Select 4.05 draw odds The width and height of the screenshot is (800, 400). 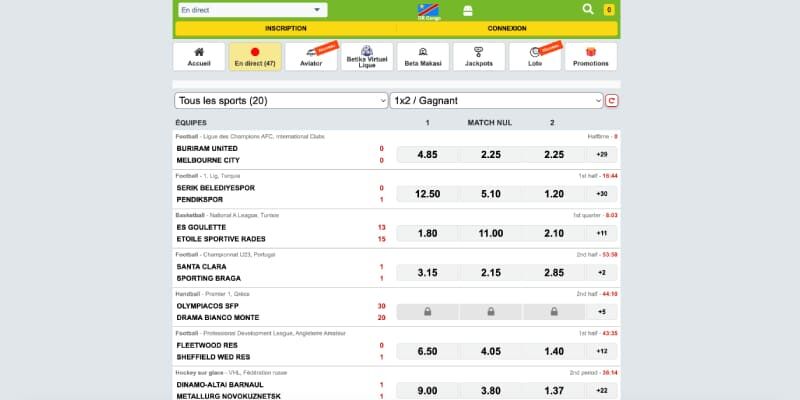[x=491, y=351]
